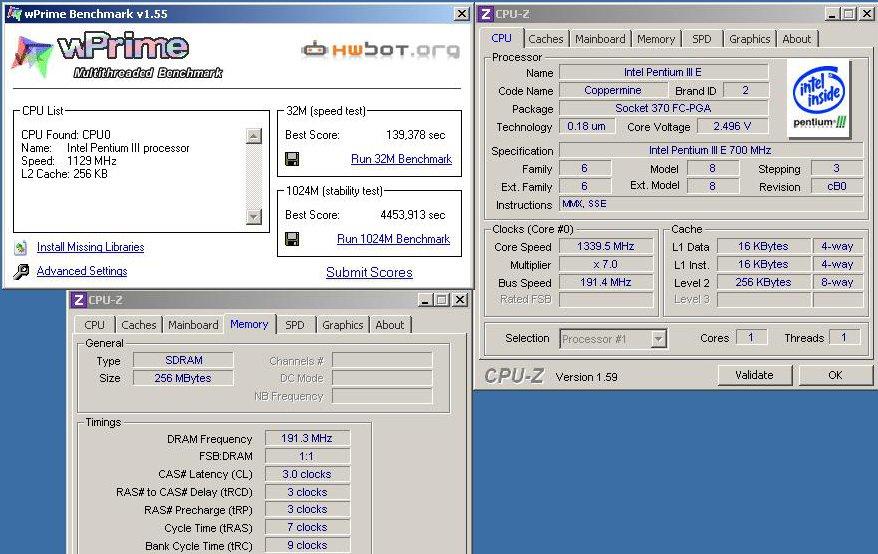878x554 pixels.
Task: Click the Instructions field 'MMX, SSE'
Action: point(711,204)
